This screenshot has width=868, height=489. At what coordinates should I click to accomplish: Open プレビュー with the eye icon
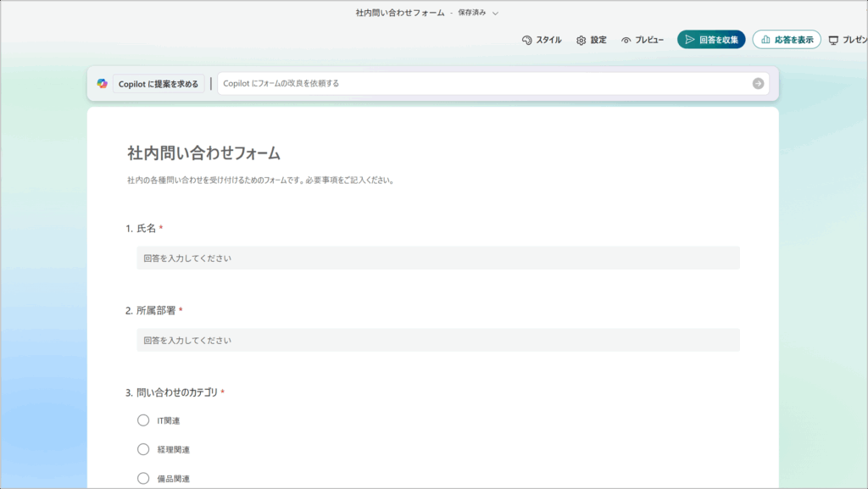[626, 40]
